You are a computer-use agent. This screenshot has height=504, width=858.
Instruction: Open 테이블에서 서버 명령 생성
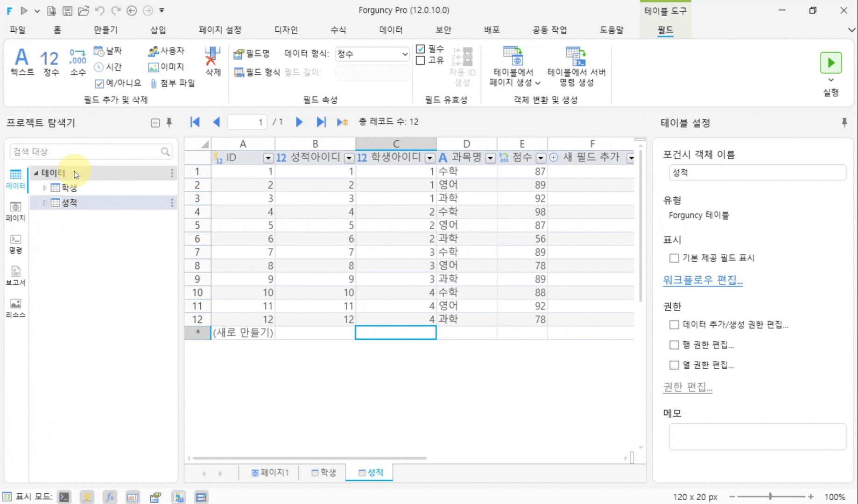point(577,66)
